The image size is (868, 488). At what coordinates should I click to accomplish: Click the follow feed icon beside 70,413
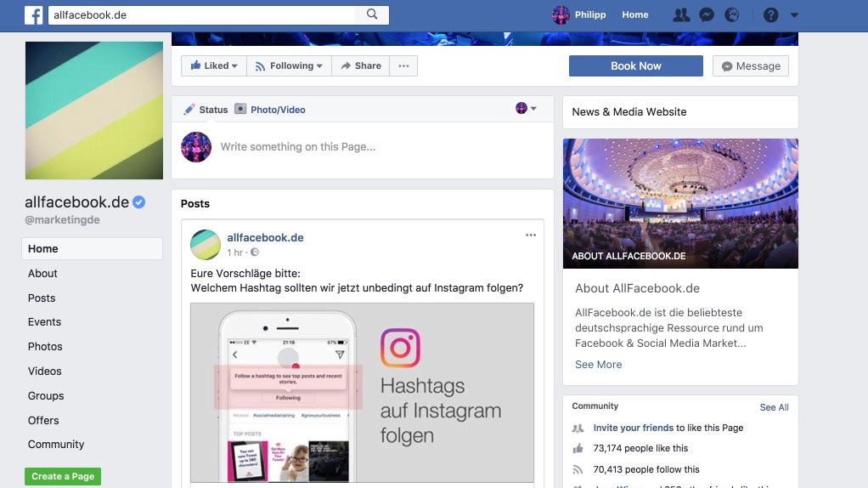578,469
